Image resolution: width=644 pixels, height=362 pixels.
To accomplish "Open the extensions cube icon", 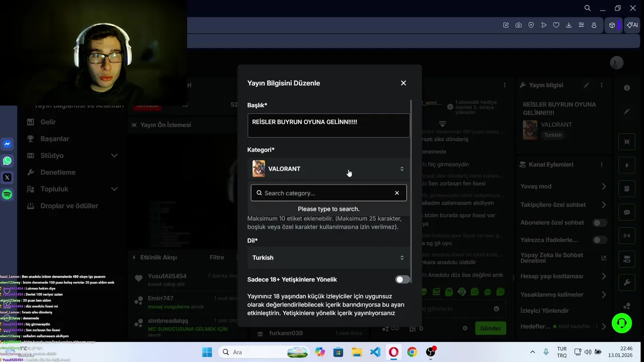I will tap(612, 25).
